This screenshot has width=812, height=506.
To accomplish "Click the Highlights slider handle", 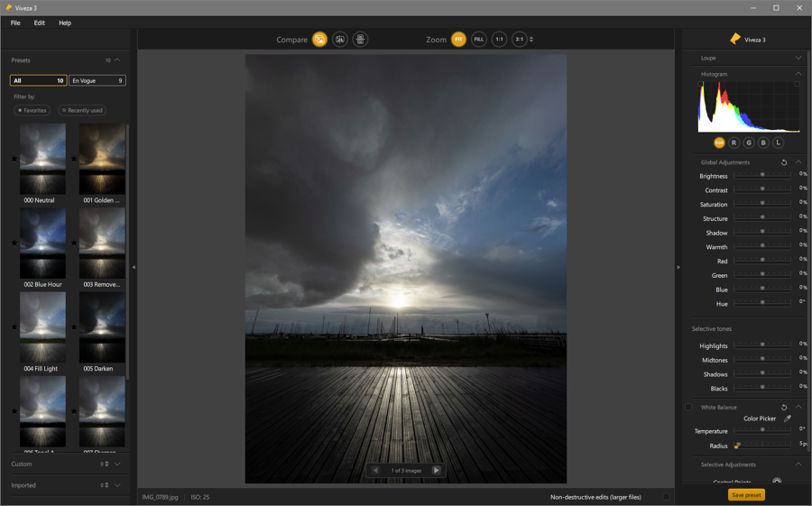I will click(762, 345).
